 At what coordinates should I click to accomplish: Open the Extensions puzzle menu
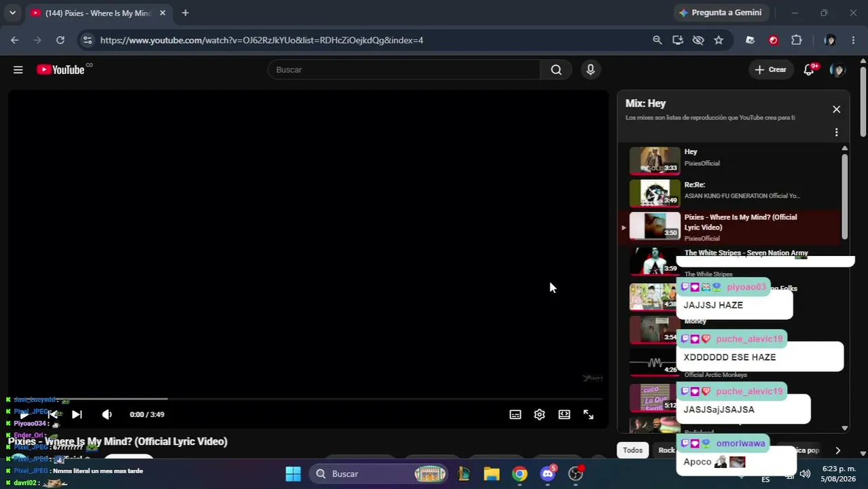click(x=797, y=40)
